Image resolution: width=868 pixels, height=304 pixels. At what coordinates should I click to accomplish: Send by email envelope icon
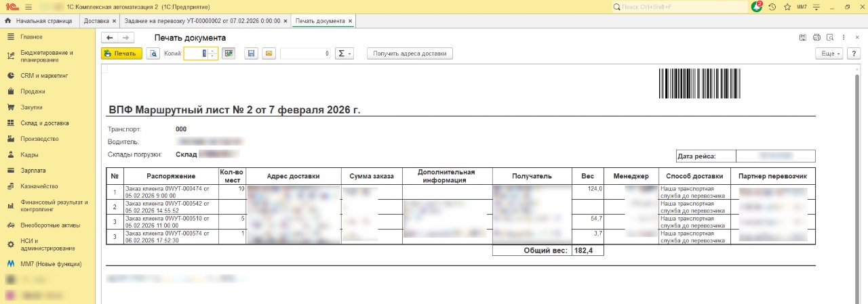(x=269, y=53)
